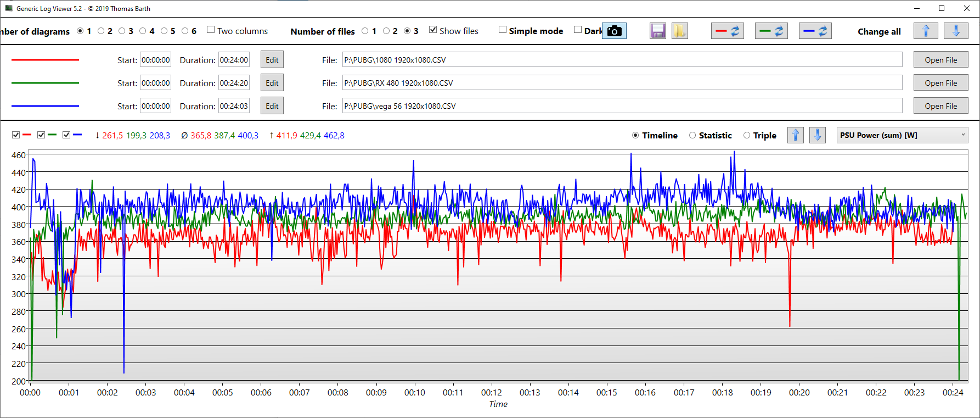Image resolution: width=980 pixels, height=418 pixels.
Task: Click Edit for the RX 480 file
Action: coord(272,83)
